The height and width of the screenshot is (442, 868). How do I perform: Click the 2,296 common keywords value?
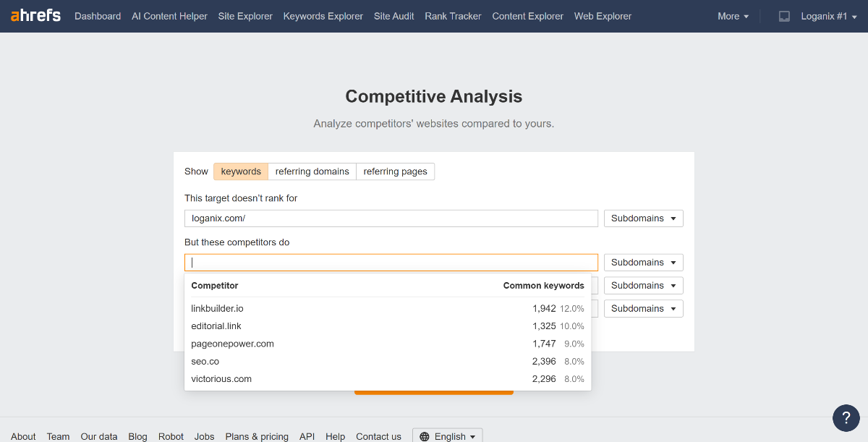coord(544,379)
